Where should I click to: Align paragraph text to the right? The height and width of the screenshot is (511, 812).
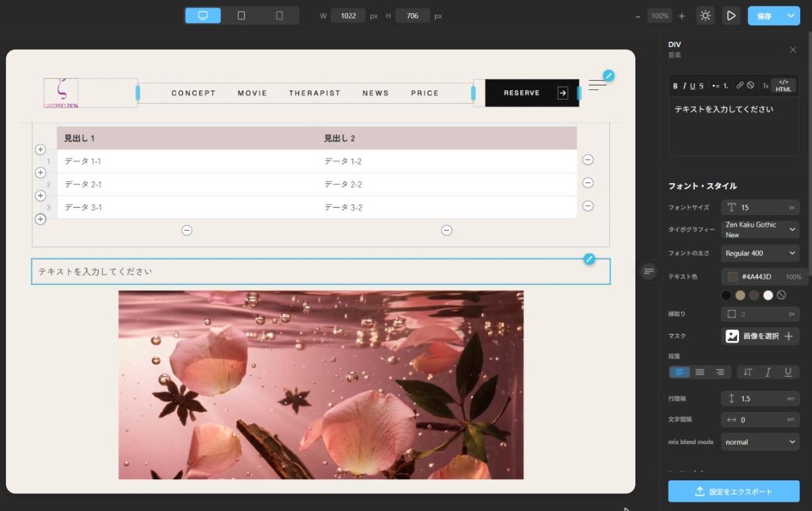point(720,372)
